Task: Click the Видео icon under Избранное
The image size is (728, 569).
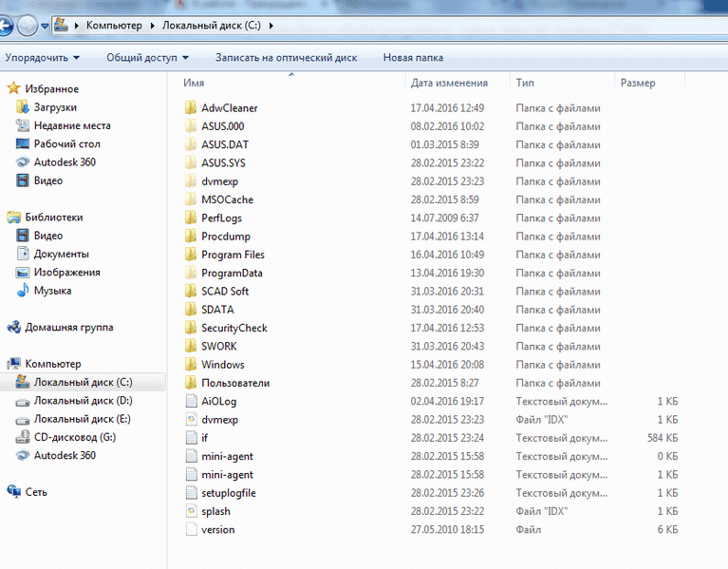Action: click(x=22, y=180)
